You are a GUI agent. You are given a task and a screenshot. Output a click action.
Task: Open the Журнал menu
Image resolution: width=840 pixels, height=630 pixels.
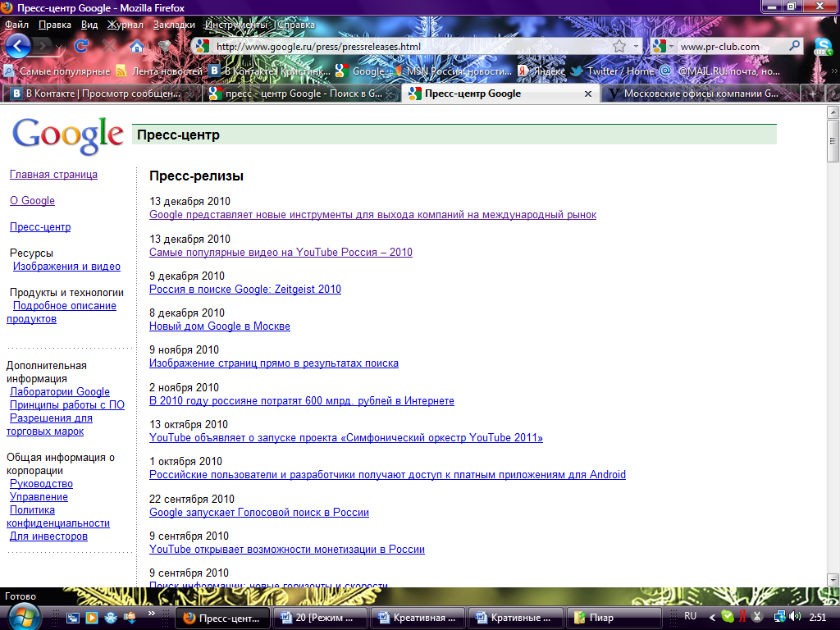pos(126,25)
